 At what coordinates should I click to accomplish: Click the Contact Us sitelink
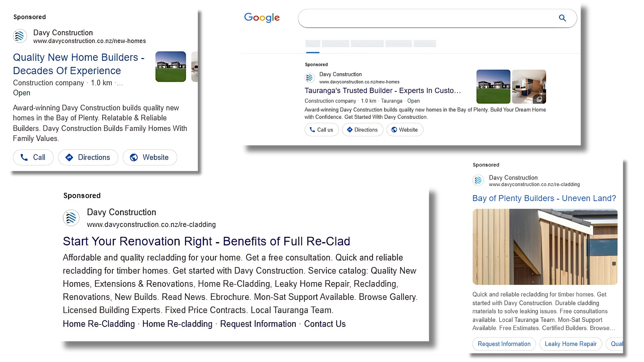325,324
